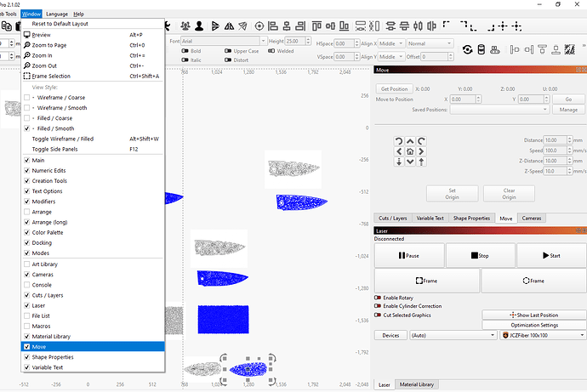Jog the laser left with the left arrow
The height and width of the screenshot is (392, 587).
[x=399, y=151]
